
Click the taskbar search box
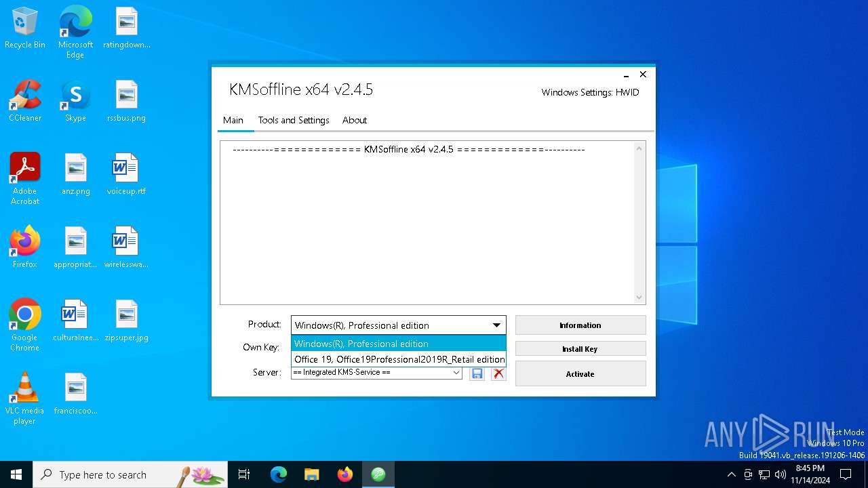click(130, 474)
